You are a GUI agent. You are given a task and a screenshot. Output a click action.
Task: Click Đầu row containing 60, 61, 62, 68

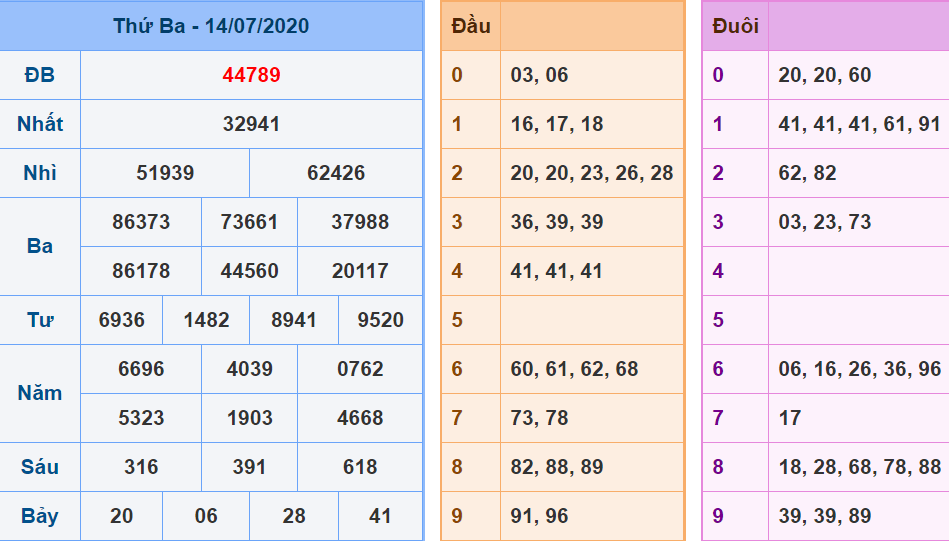click(574, 369)
